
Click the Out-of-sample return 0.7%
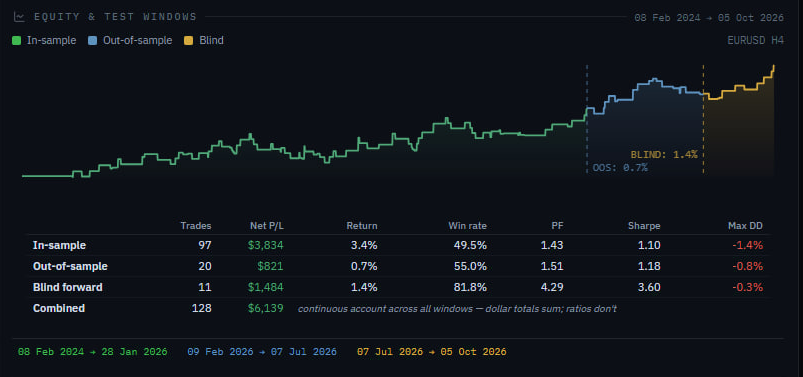tap(364, 266)
